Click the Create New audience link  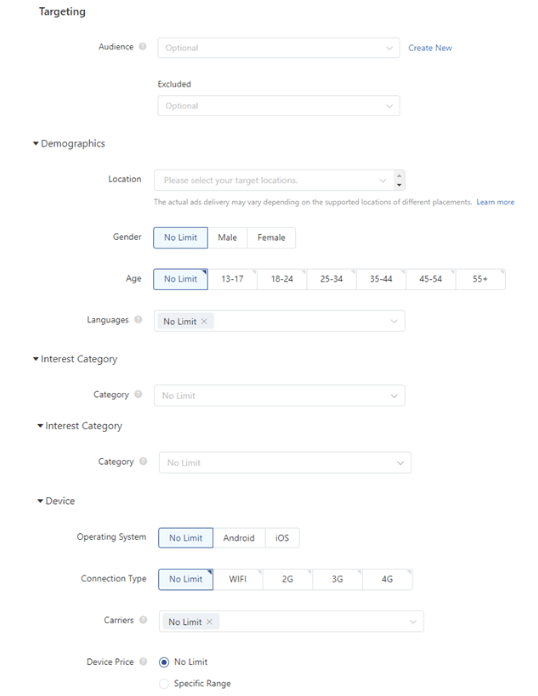pyautogui.click(x=430, y=48)
